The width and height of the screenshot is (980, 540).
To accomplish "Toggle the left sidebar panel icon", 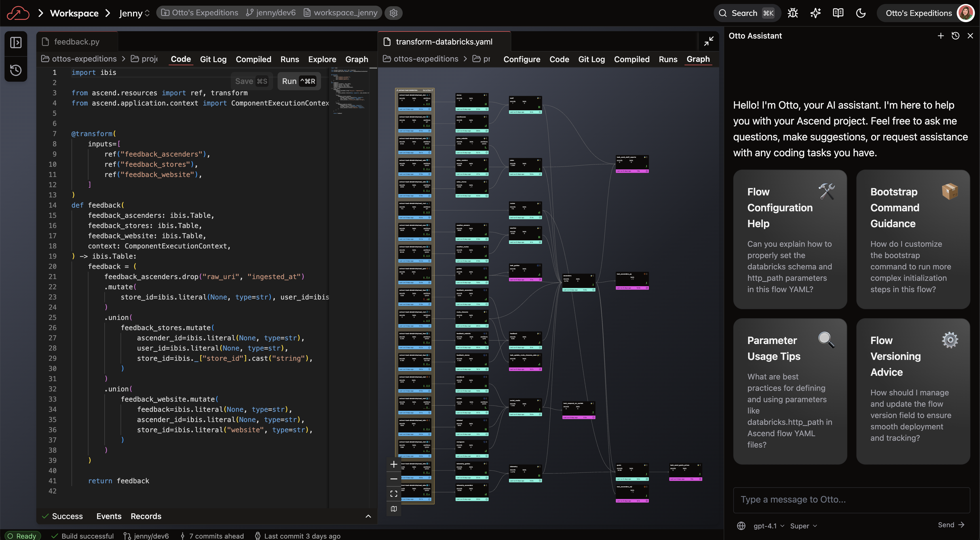I will point(16,42).
